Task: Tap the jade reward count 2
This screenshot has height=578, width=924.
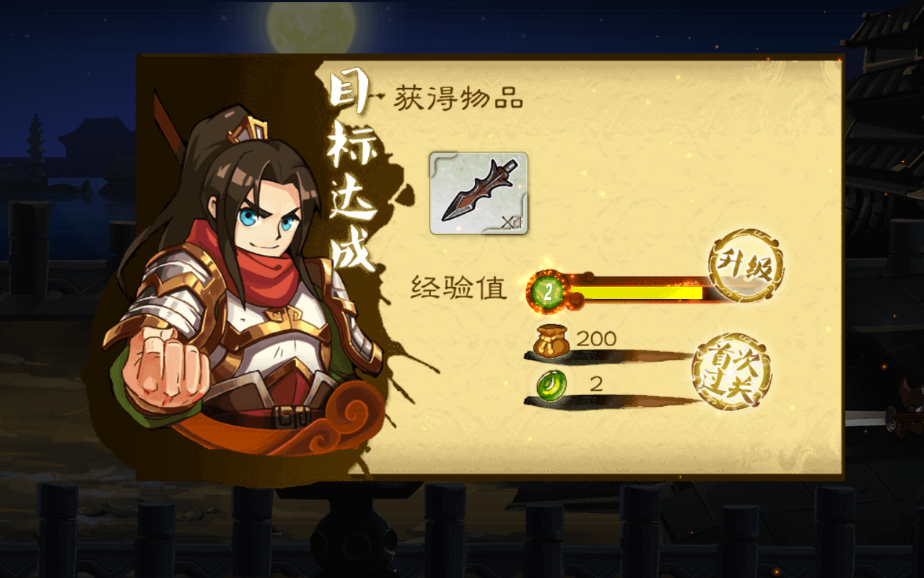Action: tap(596, 384)
